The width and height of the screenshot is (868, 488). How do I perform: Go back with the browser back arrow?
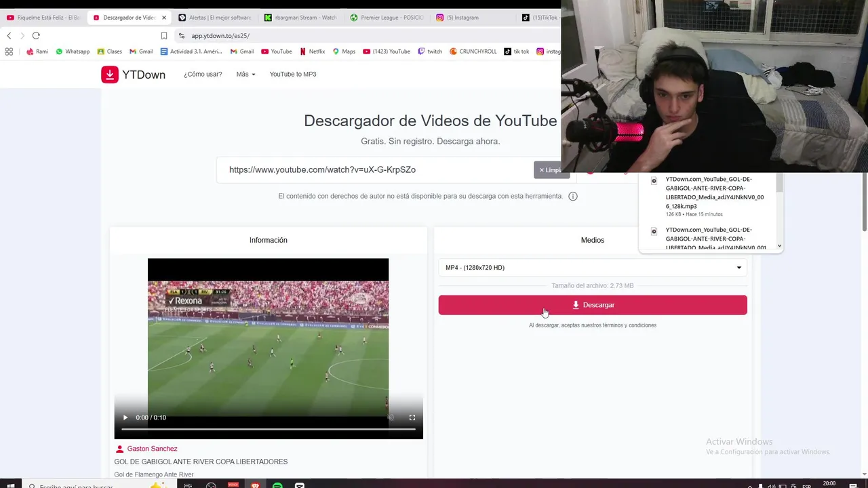point(9,36)
